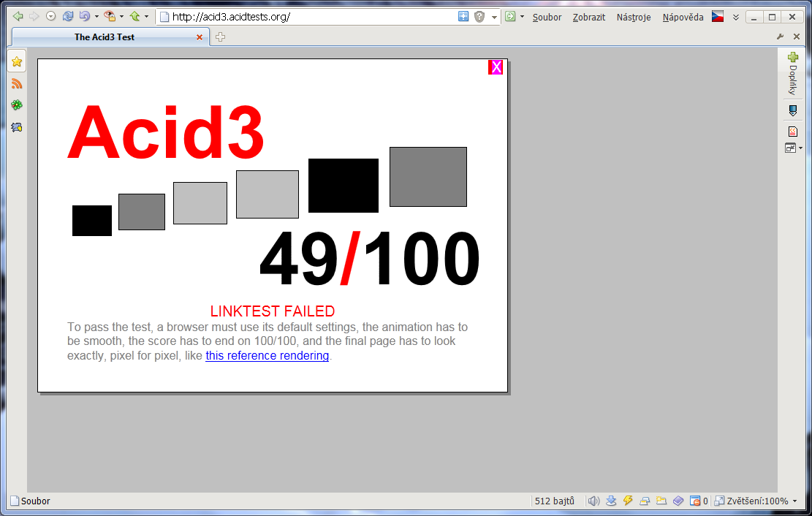Expand the undo closed tab dropdown arrow
Viewport: 812px width, 516px height.
96,16
